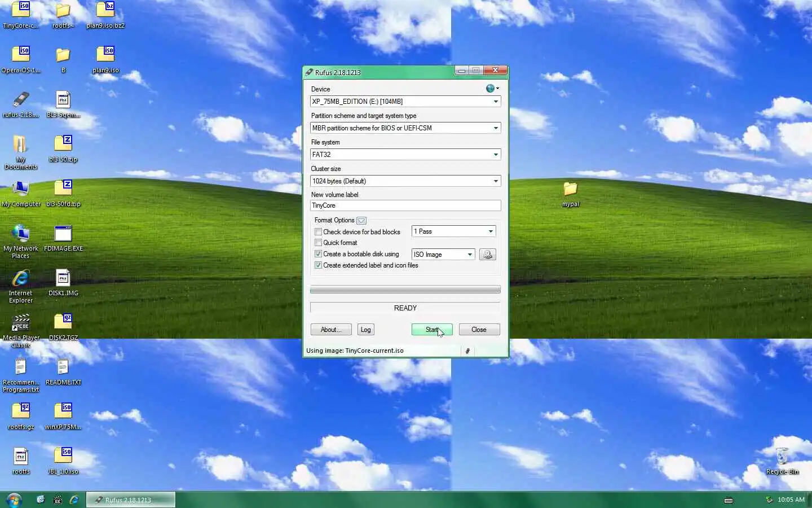Image resolution: width=812 pixels, height=508 pixels.
Task: Select the My Computer desktop icon
Action: [x=21, y=194]
